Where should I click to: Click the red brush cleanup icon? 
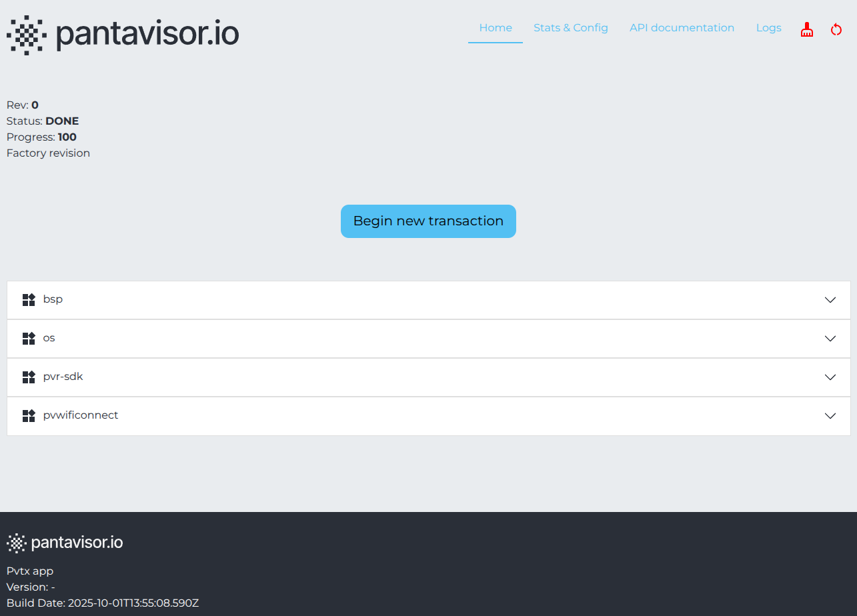click(x=806, y=29)
